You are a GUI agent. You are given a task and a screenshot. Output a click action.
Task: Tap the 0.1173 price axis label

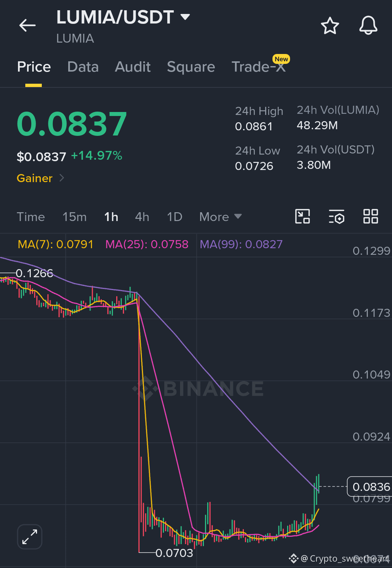371,313
